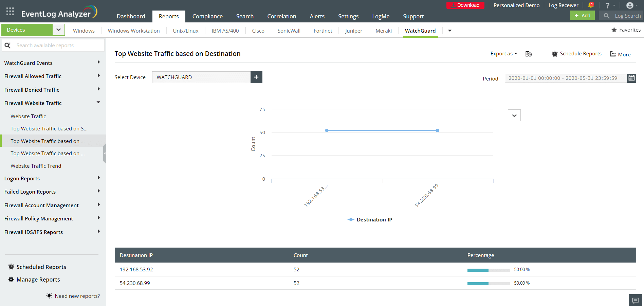Click the Need new reports lightbulb icon
Viewport: 644px width, 306px height.
coord(49,296)
